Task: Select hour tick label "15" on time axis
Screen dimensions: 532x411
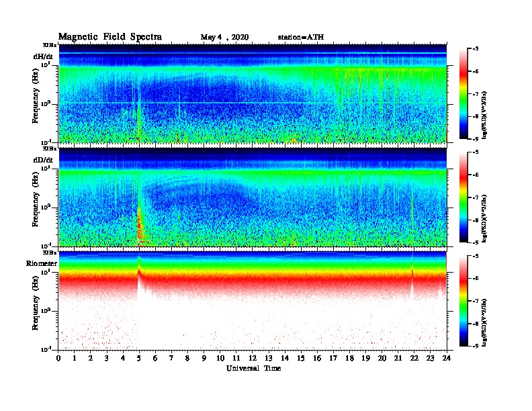Action: [301, 358]
